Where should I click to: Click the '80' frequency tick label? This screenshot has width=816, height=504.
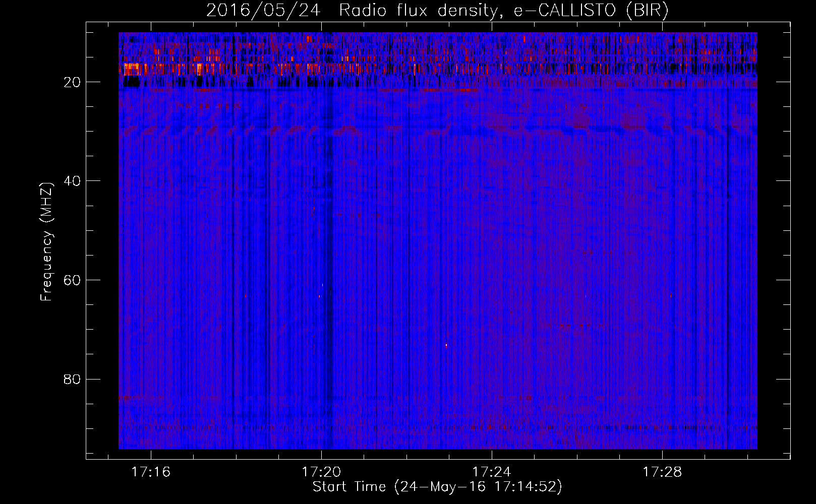point(73,379)
